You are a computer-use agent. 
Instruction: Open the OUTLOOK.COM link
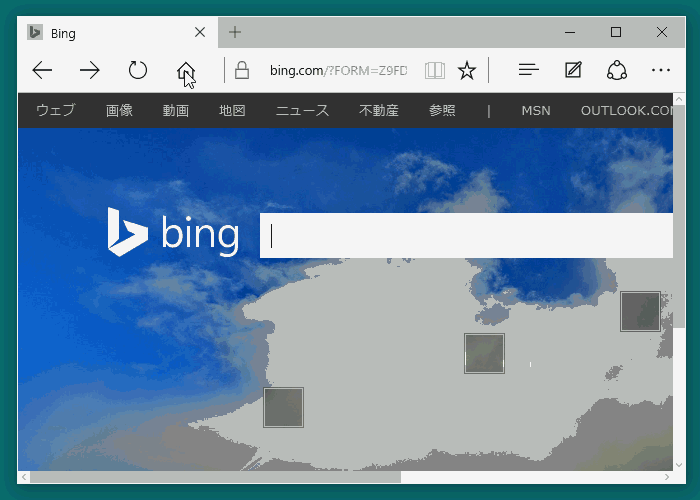point(627,111)
